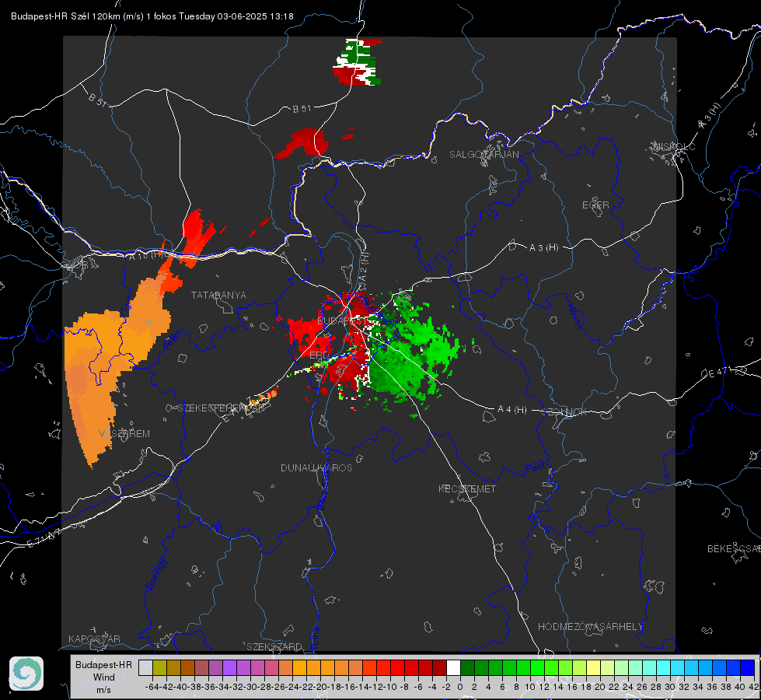Click the 42 legend value

753,687
